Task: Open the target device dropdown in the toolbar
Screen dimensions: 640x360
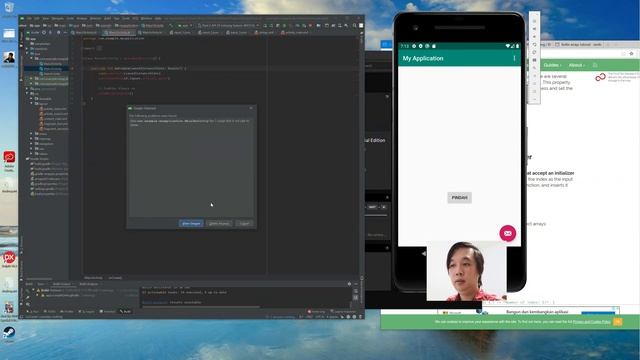Action: [229, 26]
